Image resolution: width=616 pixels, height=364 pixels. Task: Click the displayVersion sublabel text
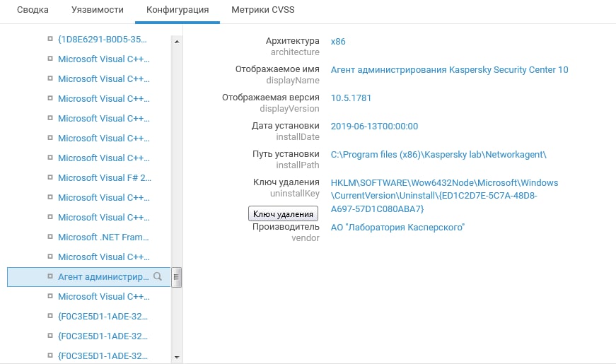(x=289, y=108)
